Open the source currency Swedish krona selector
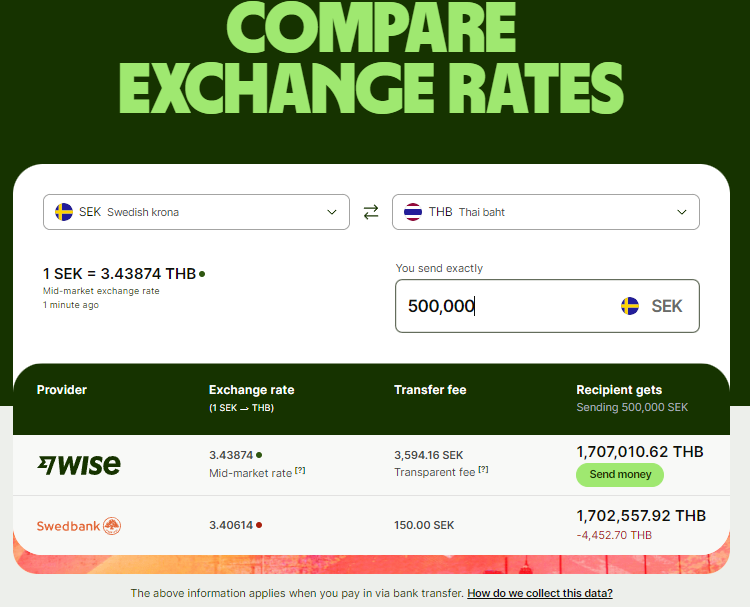The width and height of the screenshot is (750, 607). [196, 212]
